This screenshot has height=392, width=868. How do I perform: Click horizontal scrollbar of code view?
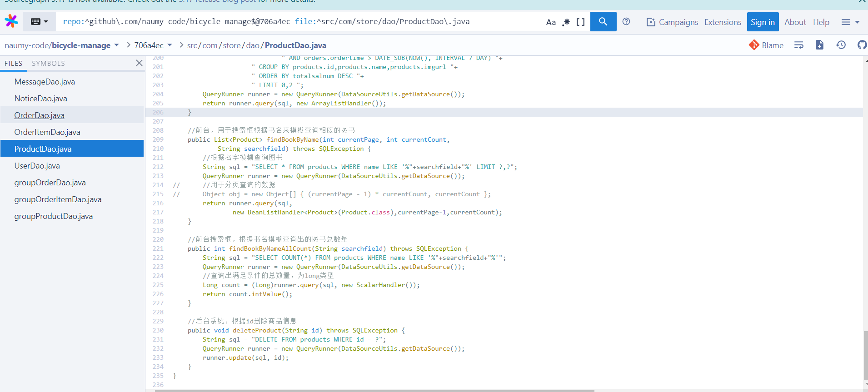tap(374, 391)
